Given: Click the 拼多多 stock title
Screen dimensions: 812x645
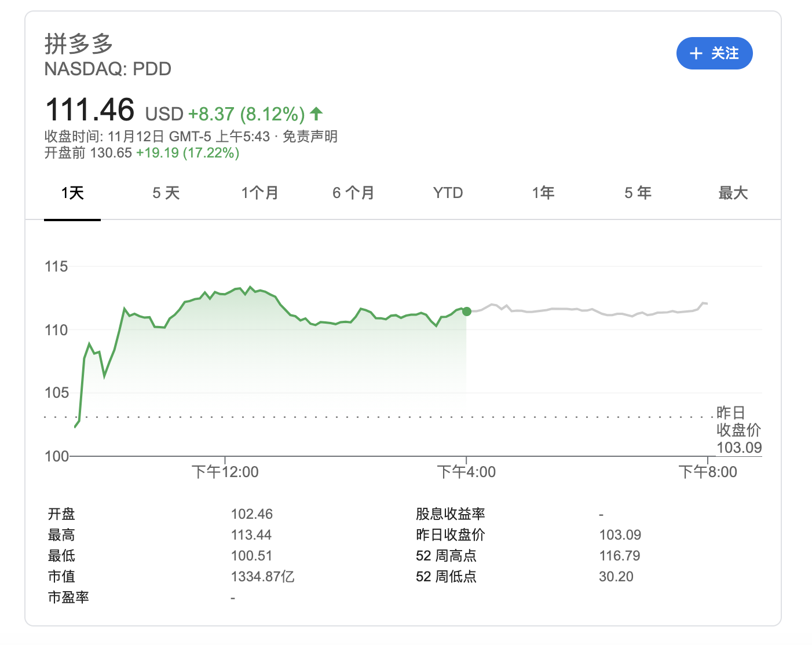Looking at the screenshot, I should pos(79,43).
